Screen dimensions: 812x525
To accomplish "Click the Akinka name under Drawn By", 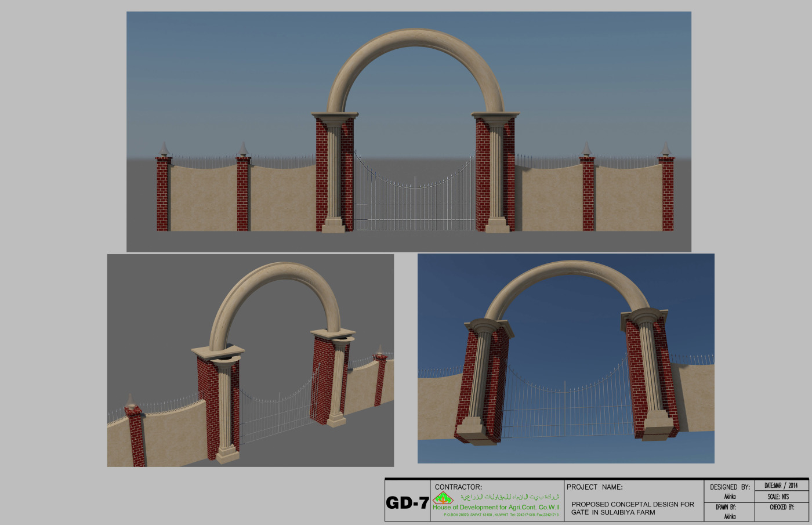I will [730, 516].
